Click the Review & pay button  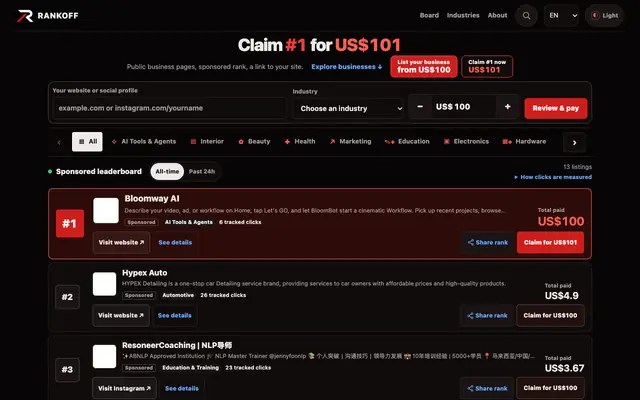tap(556, 108)
